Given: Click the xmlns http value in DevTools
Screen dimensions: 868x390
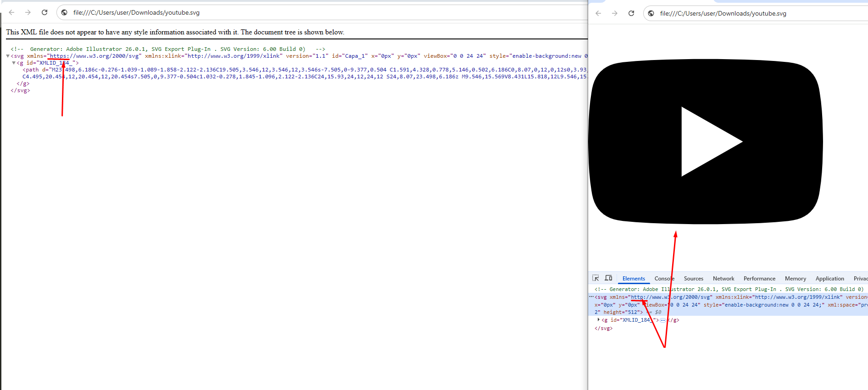Looking at the screenshot, I should click(x=672, y=297).
